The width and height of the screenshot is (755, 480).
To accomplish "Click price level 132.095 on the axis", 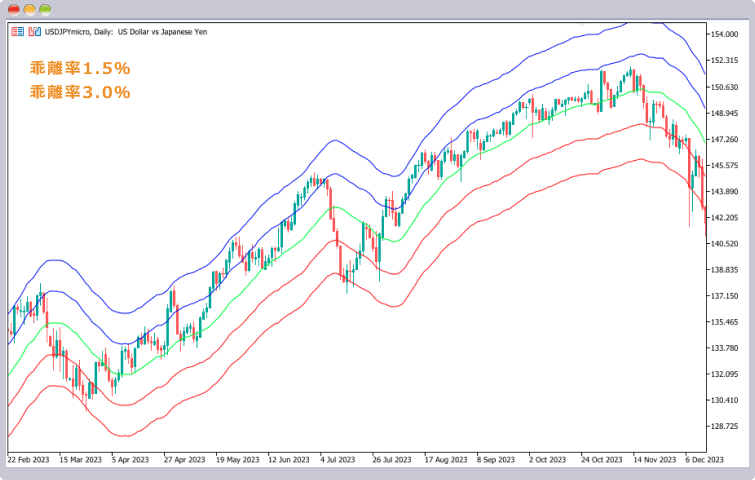I will [724, 374].
